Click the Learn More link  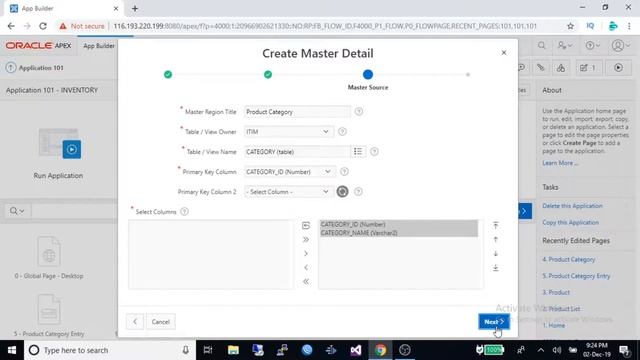tap(560, 163)
